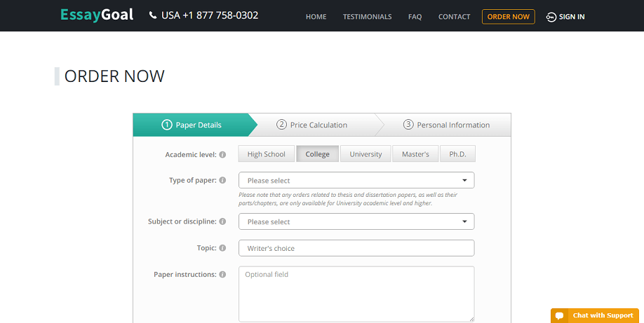Click the Academic level info icon
The image size is (644, 323).
222,155
